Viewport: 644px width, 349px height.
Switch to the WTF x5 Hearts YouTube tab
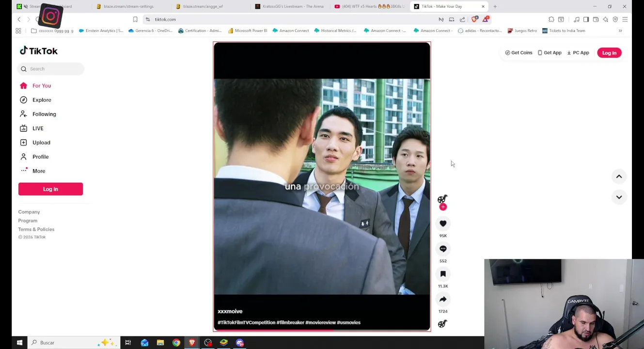click(369, 6)
